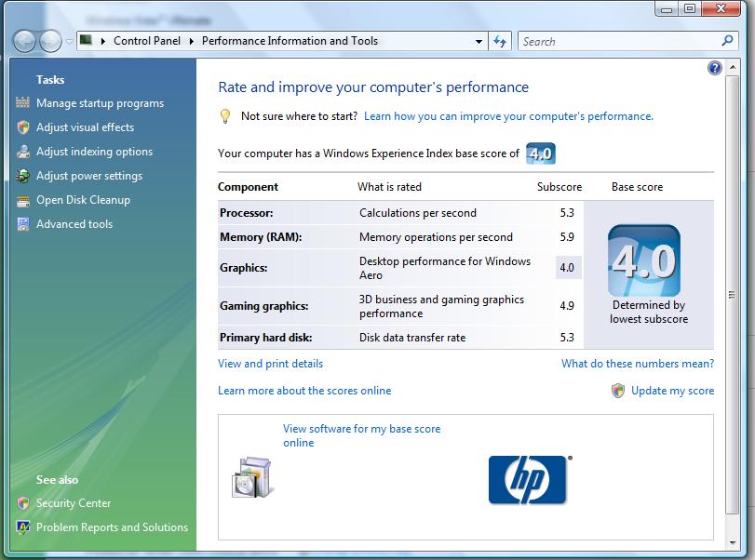Click the shield icon beside Update my score
The height and width of the screenshot is (560, 755).
pos(618,390)
